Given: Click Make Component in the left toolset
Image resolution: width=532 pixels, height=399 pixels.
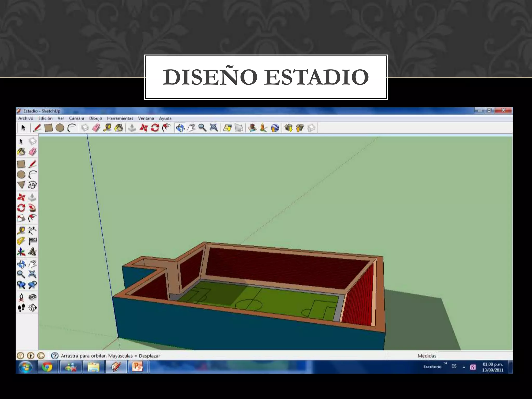Looking at the screenshot, I should pos(32,141).
